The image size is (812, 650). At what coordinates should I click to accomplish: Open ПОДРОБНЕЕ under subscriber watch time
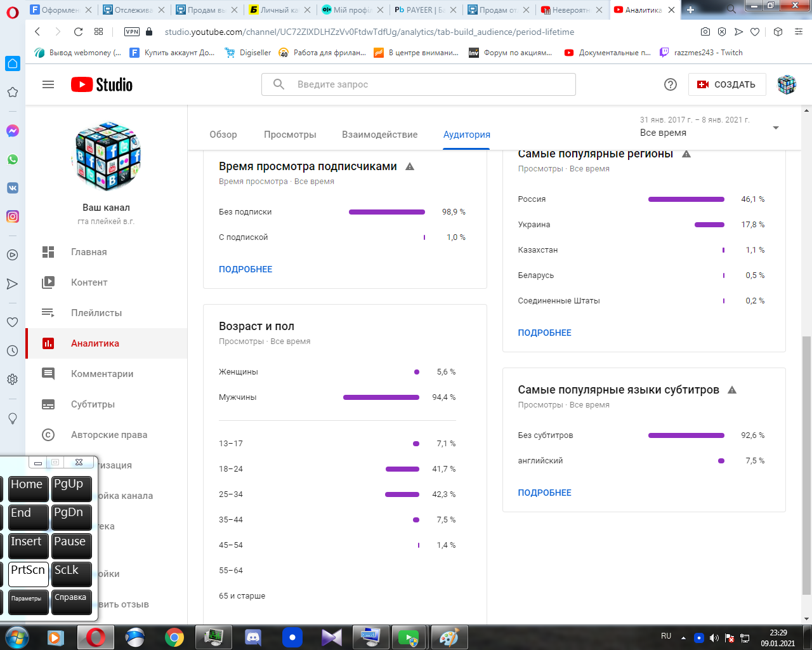point(246,269)
